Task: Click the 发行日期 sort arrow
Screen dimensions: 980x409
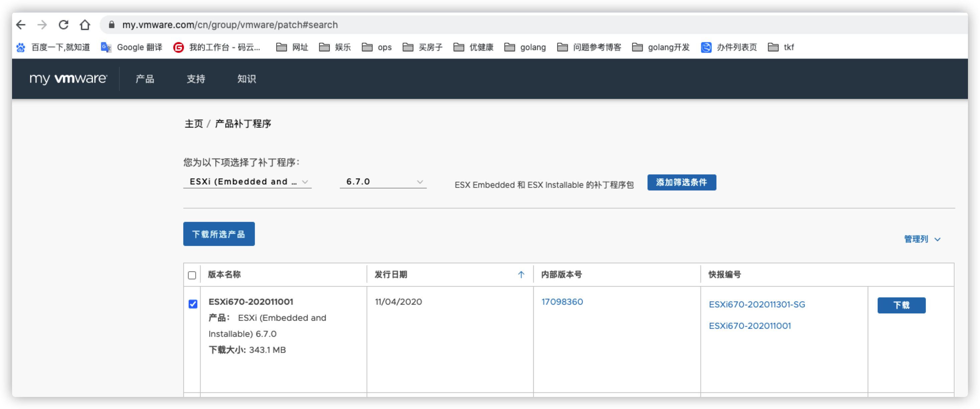Action: pos(521,274)
